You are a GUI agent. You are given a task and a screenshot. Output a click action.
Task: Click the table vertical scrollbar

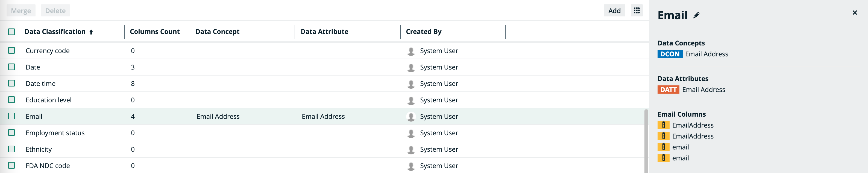[646, 141]
